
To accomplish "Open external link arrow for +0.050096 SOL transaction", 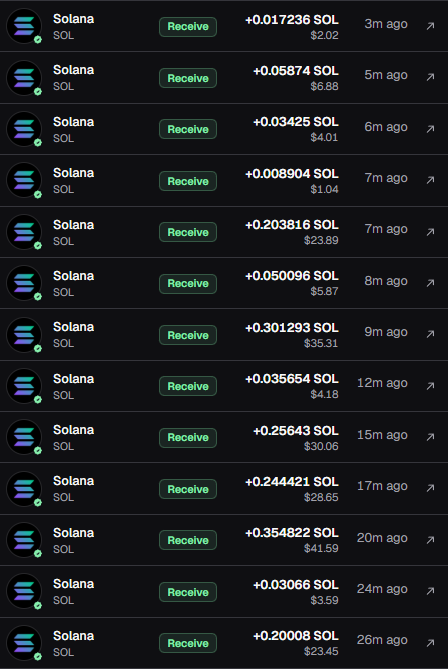I will click(431, 282).
